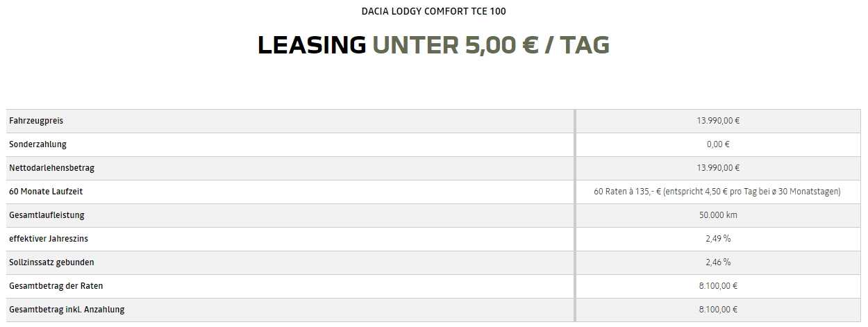Click the 2,46 % Sollzinssatz value
This screenshot has height=327, width=868.
tap(718, 262)
